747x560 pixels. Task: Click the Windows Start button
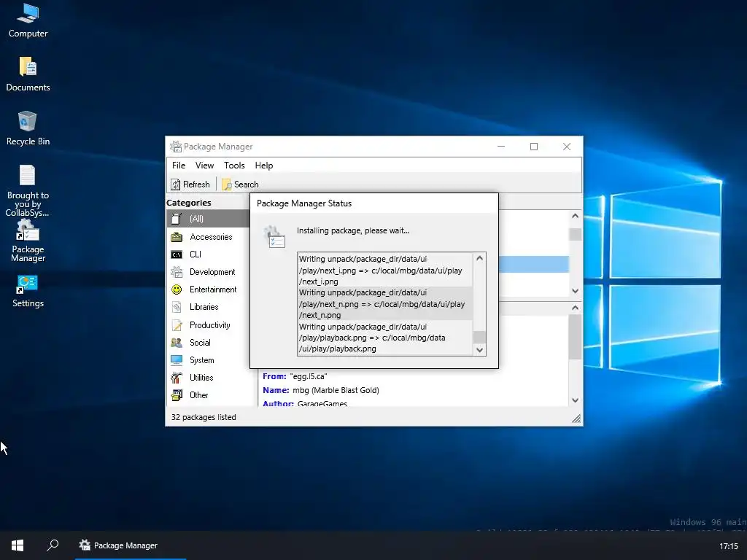point(18,545)
